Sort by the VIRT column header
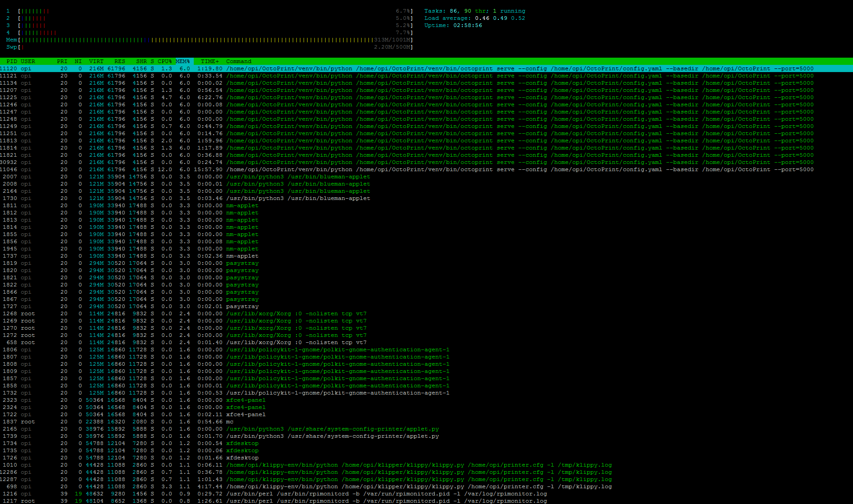The image size is (853, 504). point(96,61)
